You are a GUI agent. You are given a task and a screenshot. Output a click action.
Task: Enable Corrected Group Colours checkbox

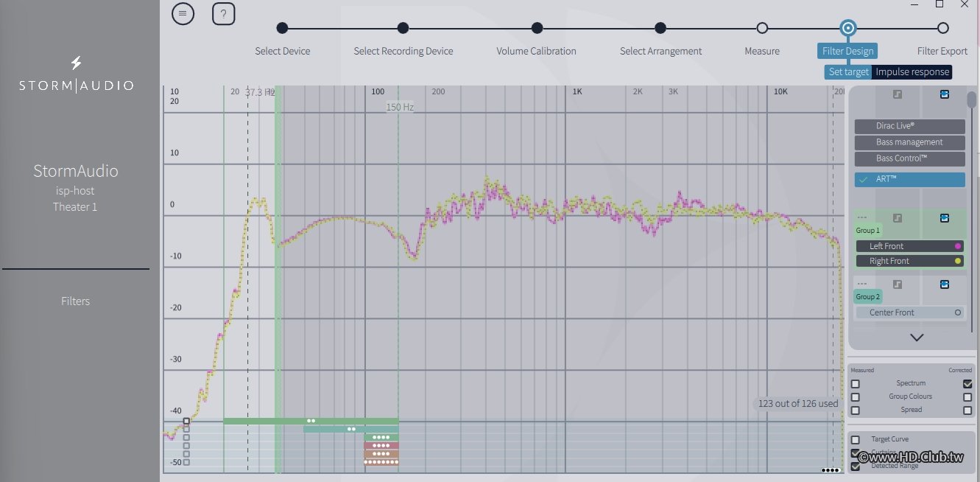[x=967, y=397]
